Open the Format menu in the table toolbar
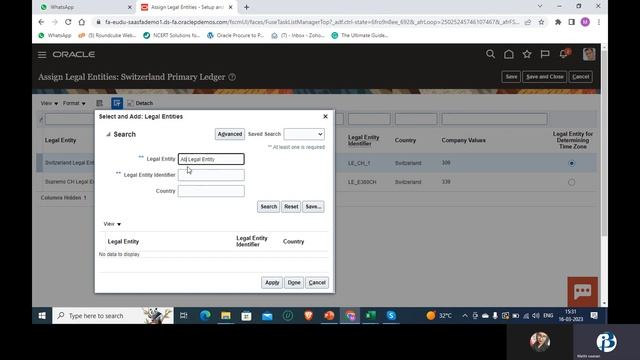Viewport: 640px width, 360px height. [x=74, y=103]
